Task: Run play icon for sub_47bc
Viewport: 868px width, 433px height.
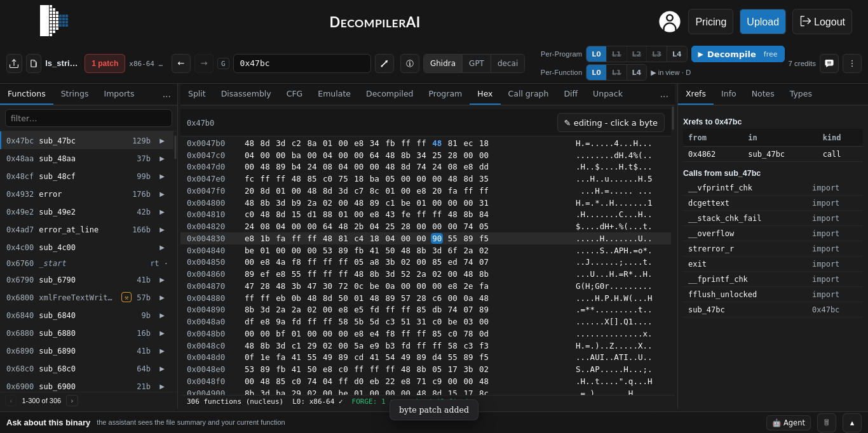Action: pos(162,141)
